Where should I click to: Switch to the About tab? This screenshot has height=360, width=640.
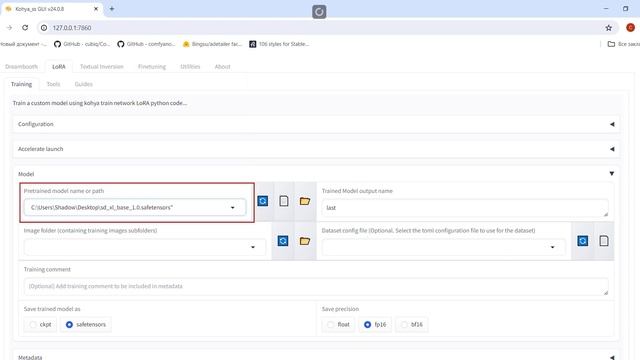click(222, 67)
